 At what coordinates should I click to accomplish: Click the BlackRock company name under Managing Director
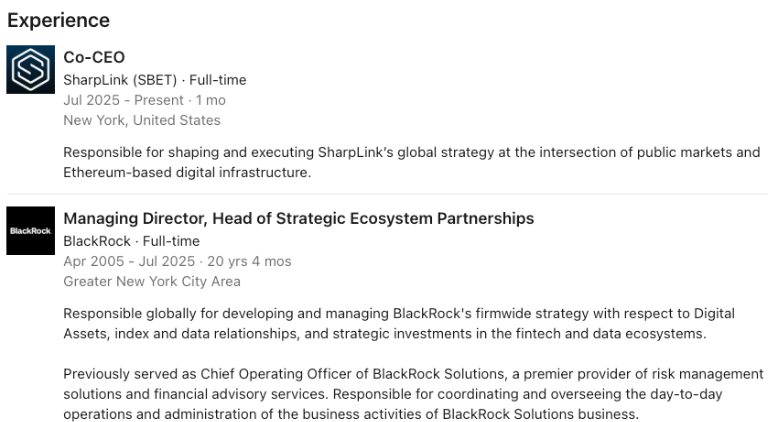(x=98, y=241)
